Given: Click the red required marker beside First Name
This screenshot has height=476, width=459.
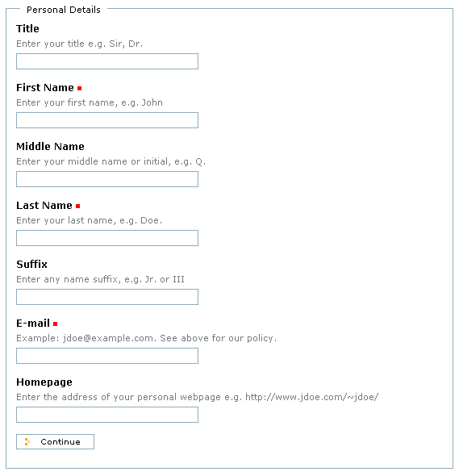Looking at the screenshot, I should pyautogui.click(x=80, y=88).
